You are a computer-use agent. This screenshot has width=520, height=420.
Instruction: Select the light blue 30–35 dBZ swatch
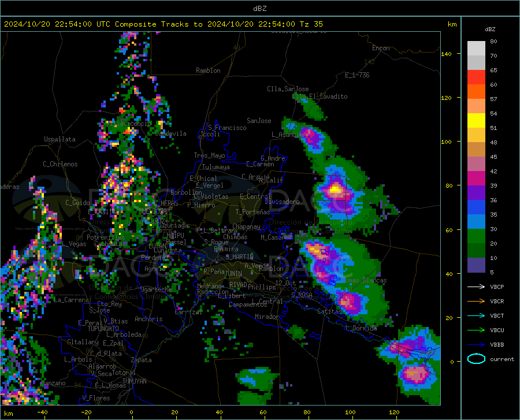476,222
